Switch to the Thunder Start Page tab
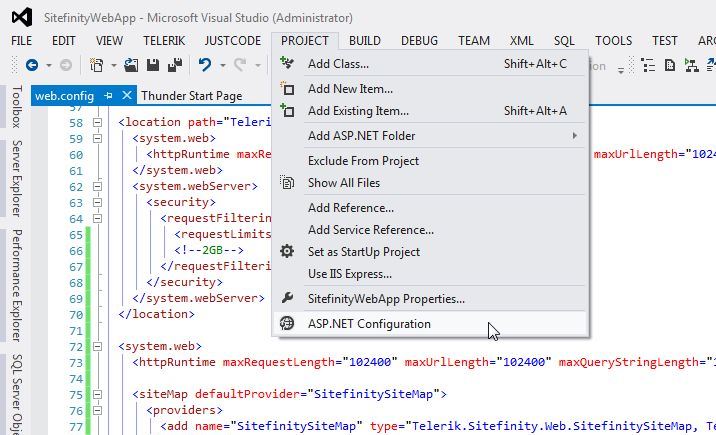The height and width of the screenshot is (435, 716). click(191, 96)
